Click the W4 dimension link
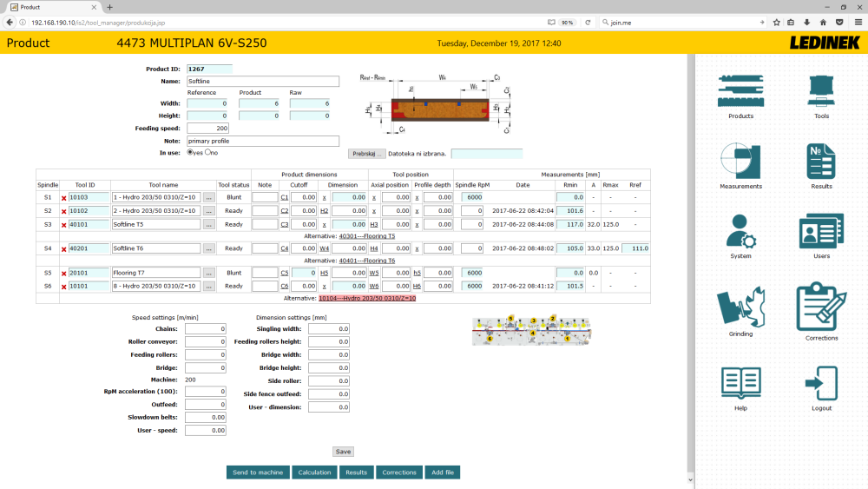The image size is (868, 489). pos(324,248)
